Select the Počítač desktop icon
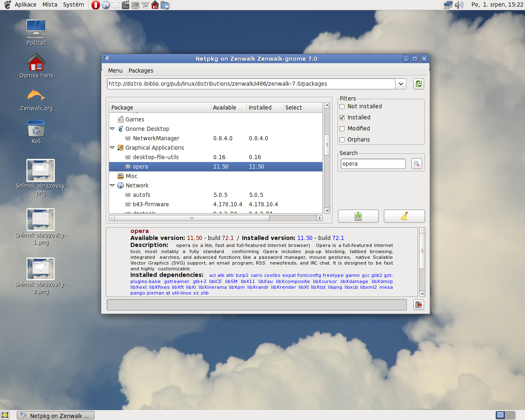525x420 pixels. 36,32
